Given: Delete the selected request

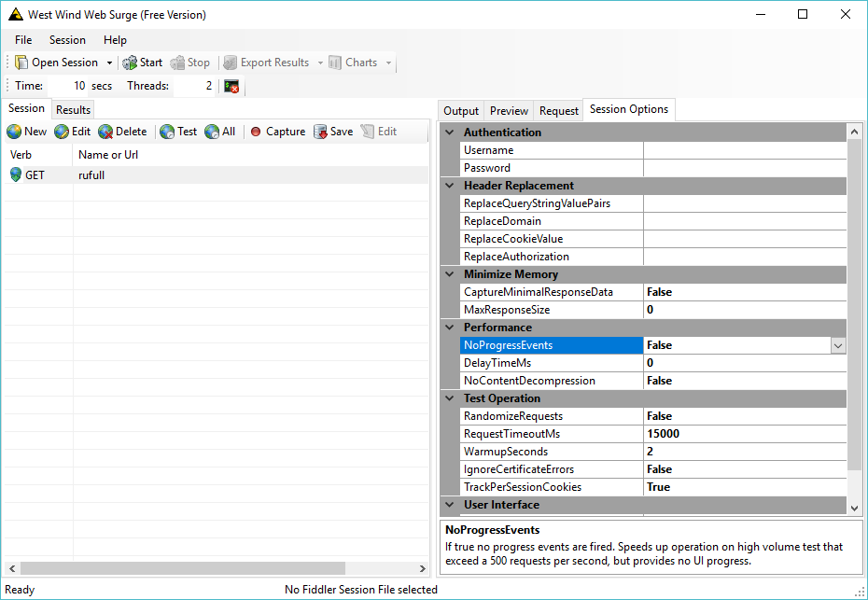Looking at the screenshot, I should click(123, 132).
